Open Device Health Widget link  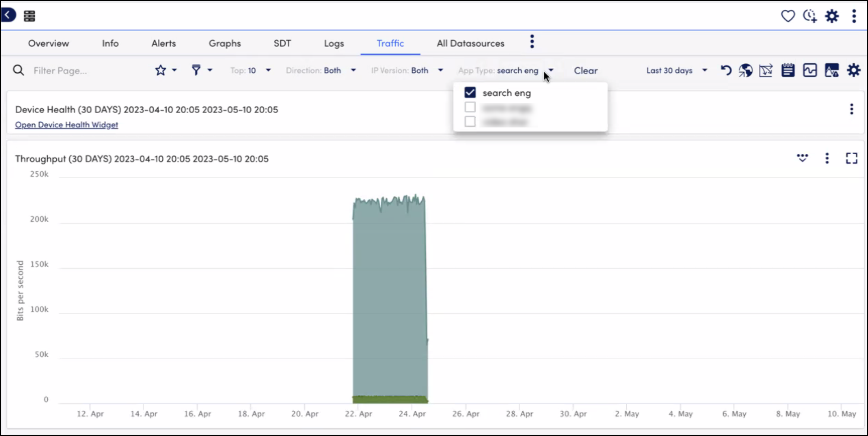click(66, 124)
